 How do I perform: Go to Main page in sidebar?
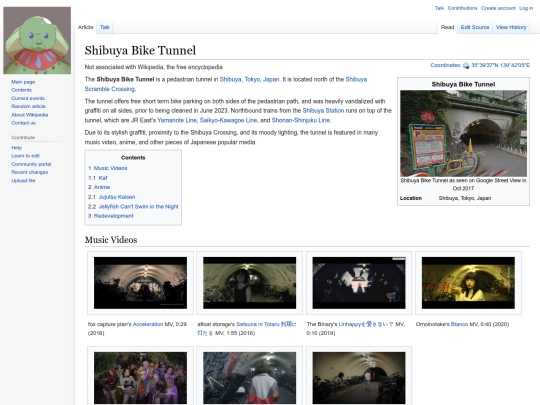point(23,82)
